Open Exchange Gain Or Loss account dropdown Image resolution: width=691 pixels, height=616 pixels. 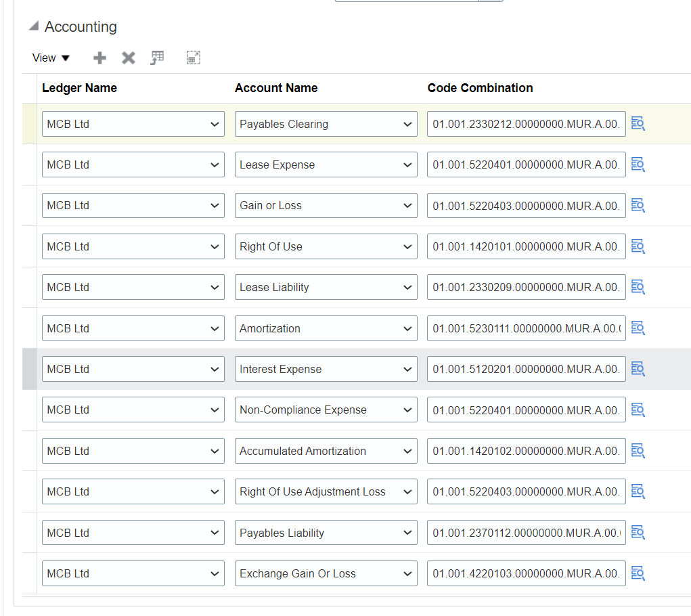[x=326, y=573]
